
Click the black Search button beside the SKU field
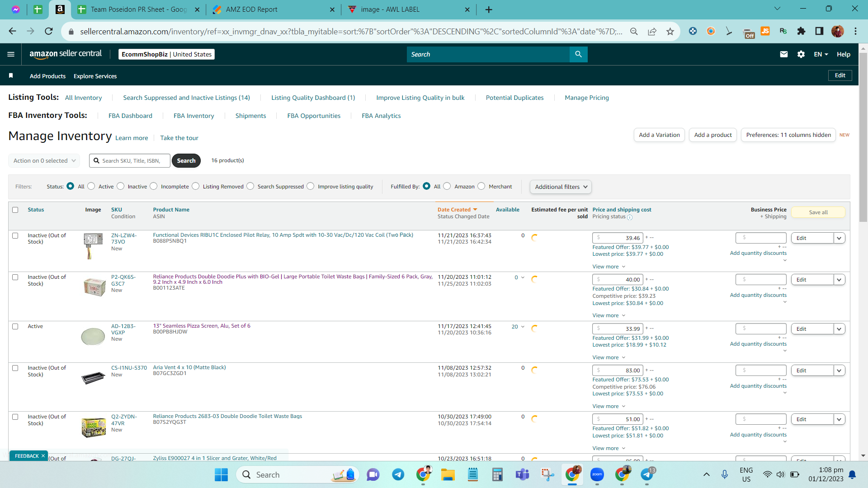point(186,160)
